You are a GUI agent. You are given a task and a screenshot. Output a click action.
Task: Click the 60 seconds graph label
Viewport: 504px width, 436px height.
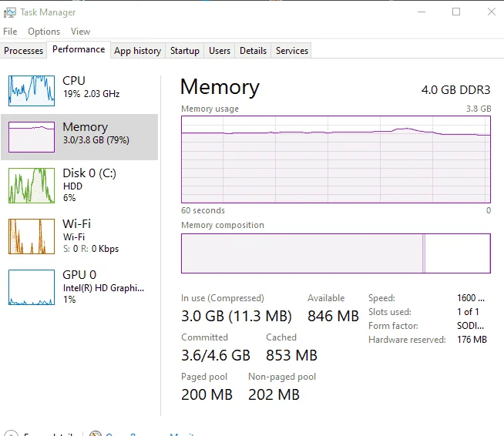pos(203,210)
